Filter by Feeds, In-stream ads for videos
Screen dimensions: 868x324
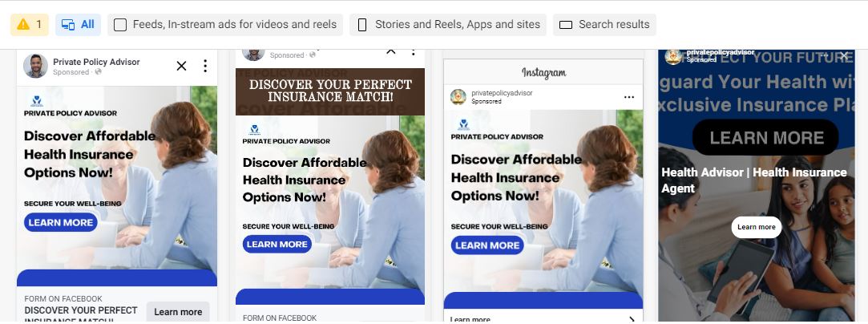tap(225, 24)
